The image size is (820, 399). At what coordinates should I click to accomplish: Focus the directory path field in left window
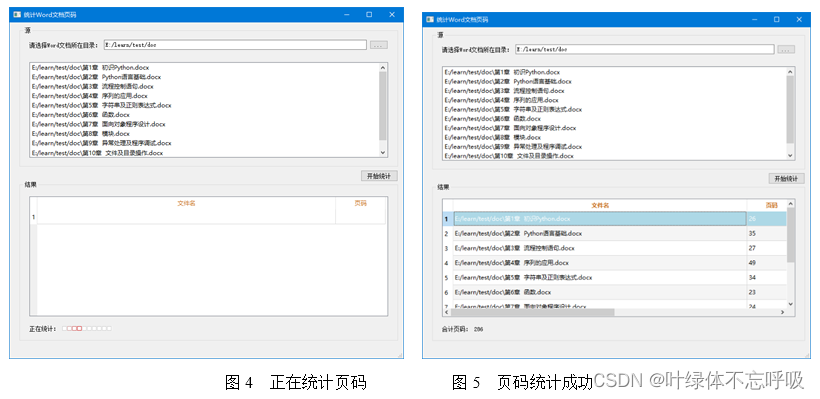(235, 45)
